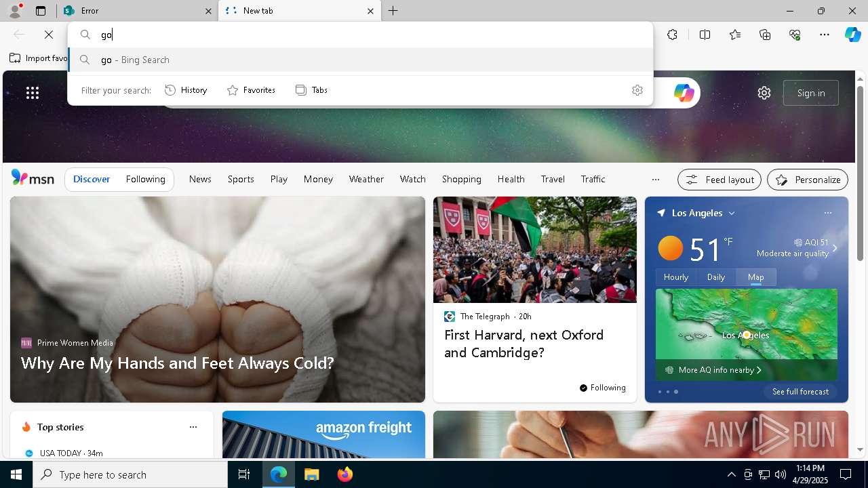Click the taskbar search box
868x488 pixels.
pyautogui.click(x=130, y=474)
